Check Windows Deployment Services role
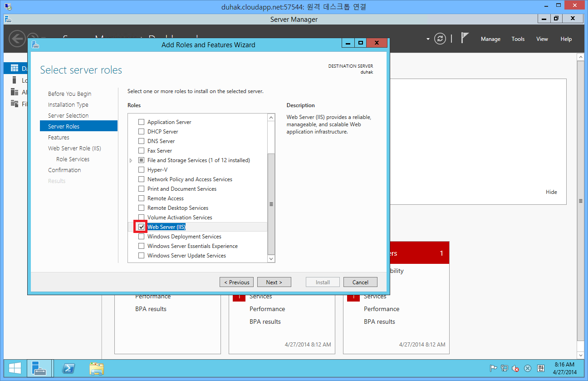This screenshot has width=588, height=381. 142,237
